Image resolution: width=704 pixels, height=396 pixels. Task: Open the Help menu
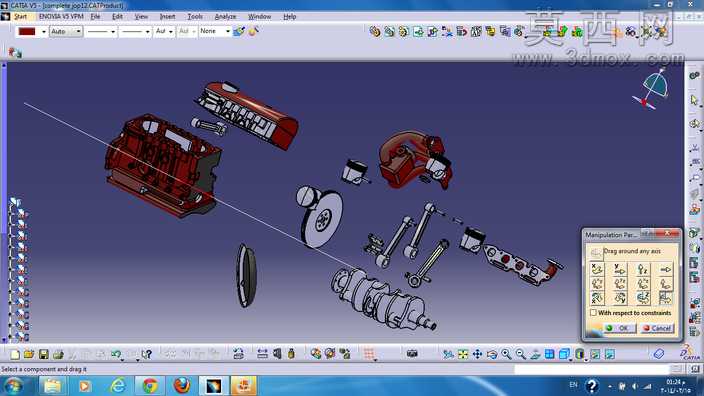point(290,17)
